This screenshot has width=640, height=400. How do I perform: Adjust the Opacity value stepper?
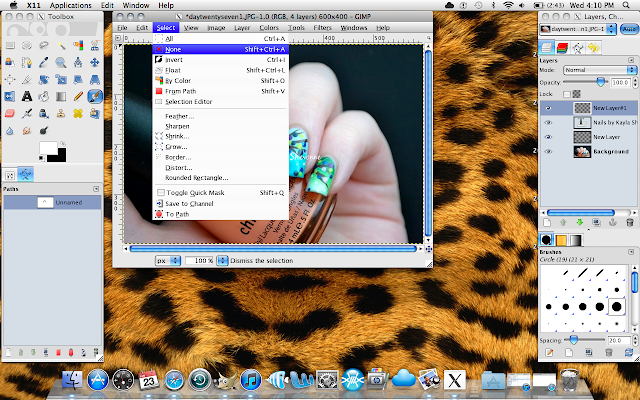(635, 82)
